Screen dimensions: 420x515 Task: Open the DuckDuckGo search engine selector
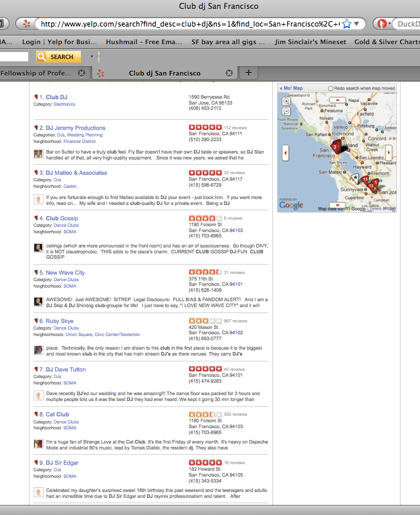click(383, 24)
